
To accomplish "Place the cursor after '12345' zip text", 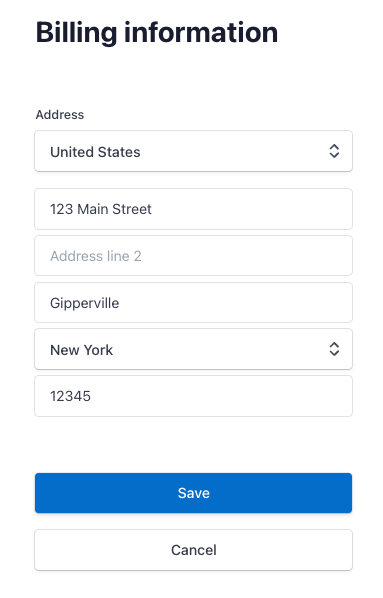I will point(92,396).
